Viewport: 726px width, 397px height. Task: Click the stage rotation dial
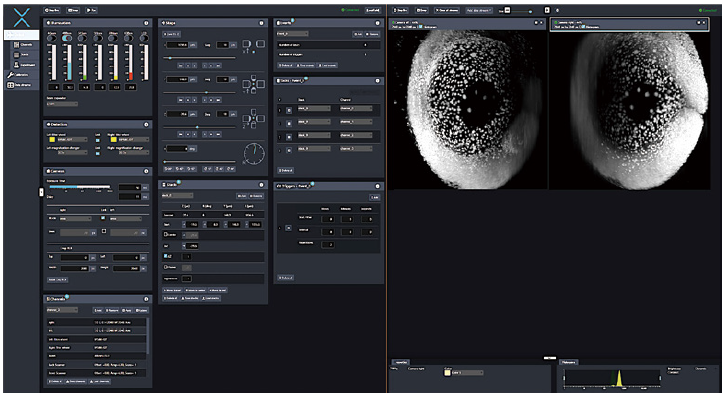[254, 154]
